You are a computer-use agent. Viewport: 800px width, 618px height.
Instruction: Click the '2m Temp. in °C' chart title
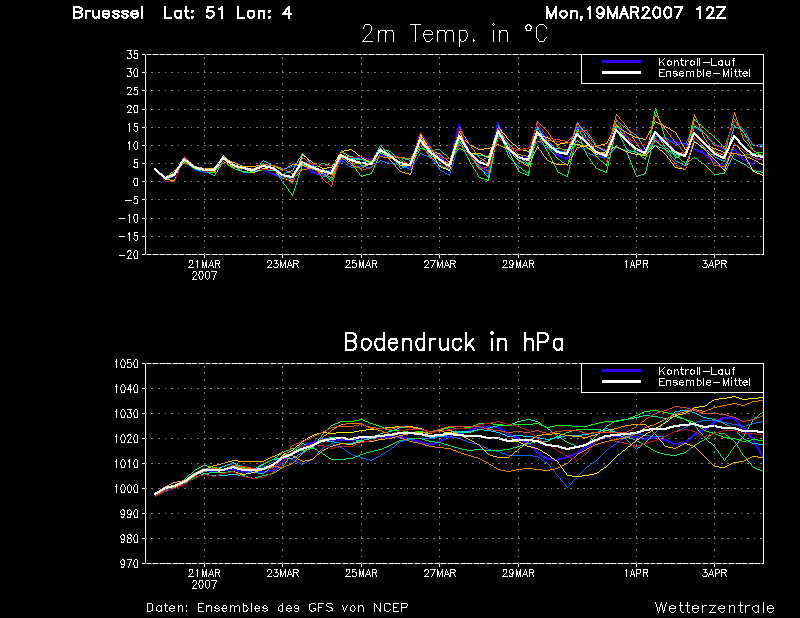pyautogui.click(x=454, y=34)
